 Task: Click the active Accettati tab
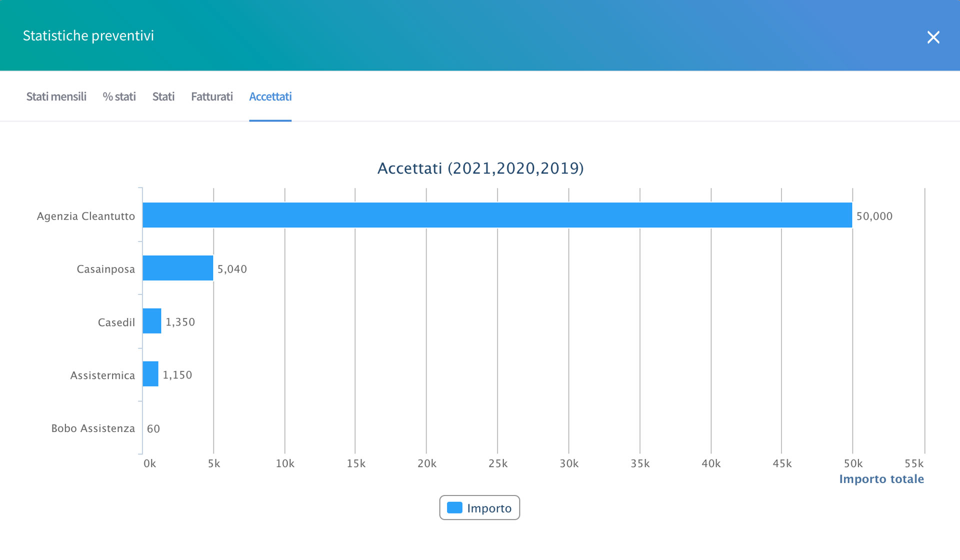click(x=270, y=96)
